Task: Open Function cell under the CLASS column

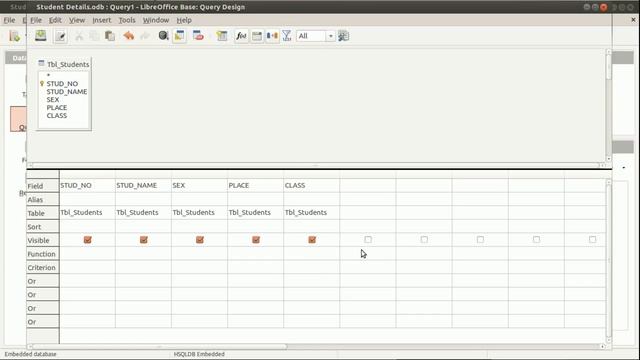Action: click(311, 254)
